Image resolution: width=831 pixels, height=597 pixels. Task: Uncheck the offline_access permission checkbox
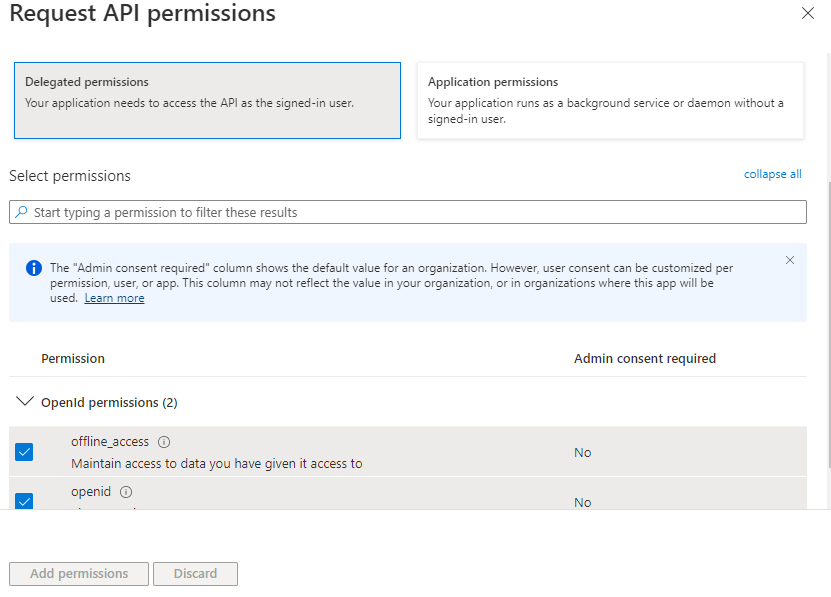pos(25,452)
